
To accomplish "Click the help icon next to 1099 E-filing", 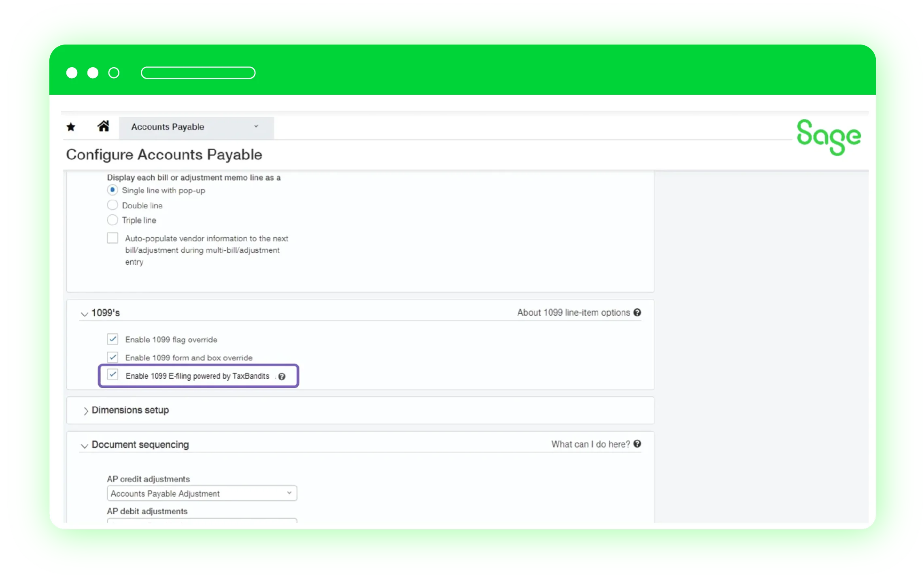I will coord(282,376).
